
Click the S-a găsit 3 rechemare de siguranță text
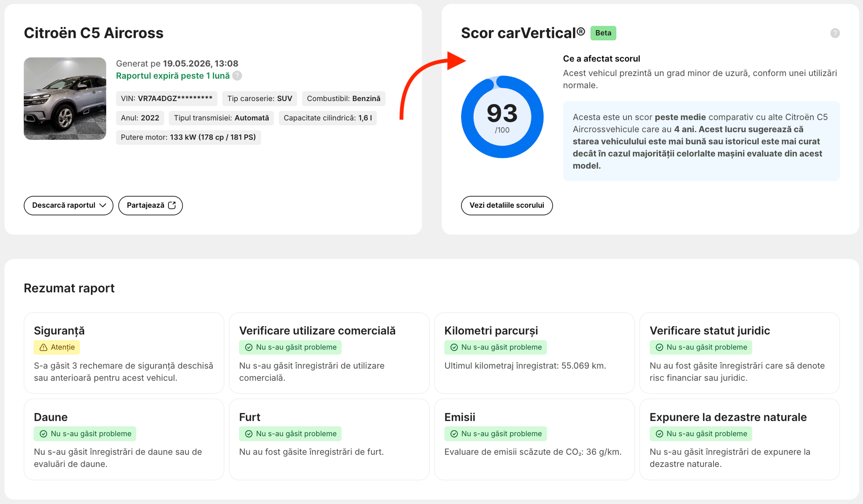124,372
